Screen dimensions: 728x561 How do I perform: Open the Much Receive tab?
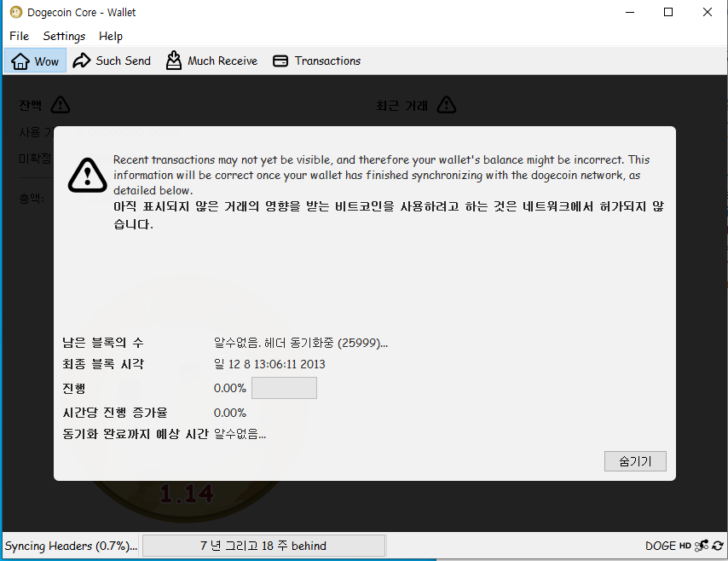(211, 61)
